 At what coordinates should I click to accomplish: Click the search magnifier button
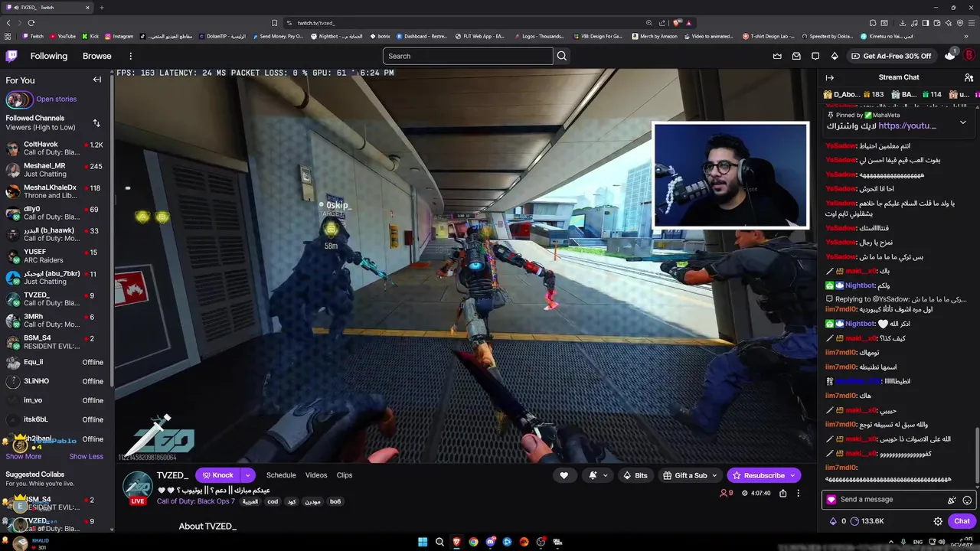point(562,56)
